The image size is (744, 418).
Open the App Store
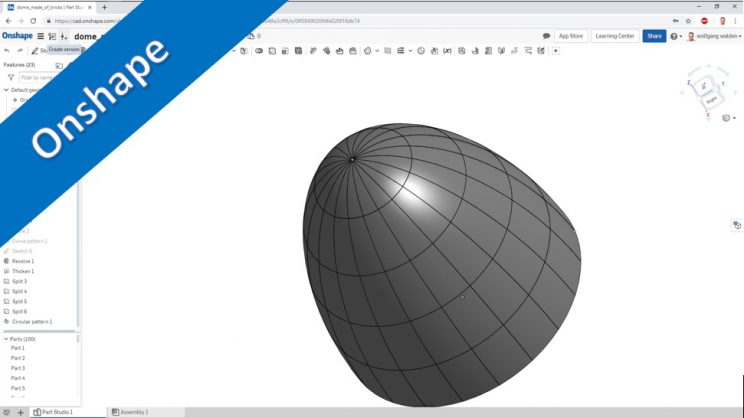[x=570, y=36]
